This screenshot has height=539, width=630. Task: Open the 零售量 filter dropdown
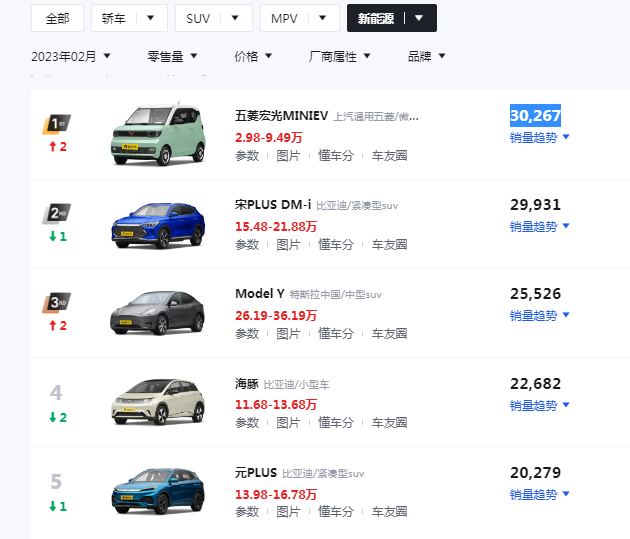tap(172, 56)
